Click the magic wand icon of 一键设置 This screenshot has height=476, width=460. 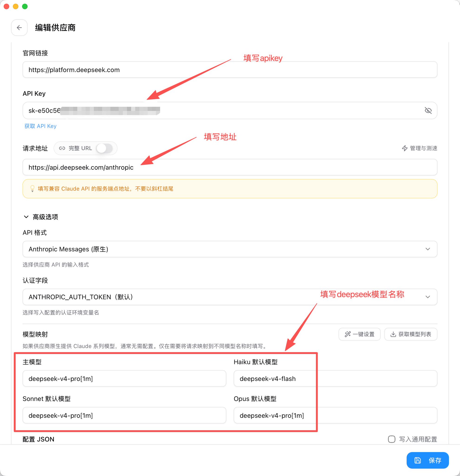point(348,334)
